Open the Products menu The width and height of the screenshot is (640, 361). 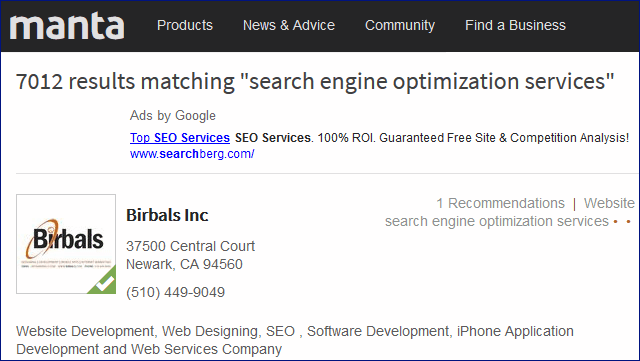click(x=185, y=25)
